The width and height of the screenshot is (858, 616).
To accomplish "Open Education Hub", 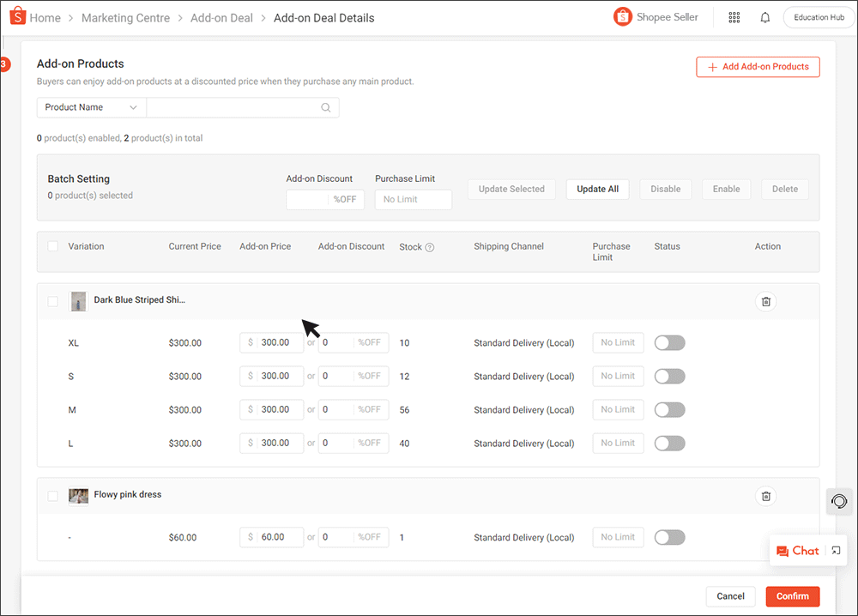I will coord(818,16).
